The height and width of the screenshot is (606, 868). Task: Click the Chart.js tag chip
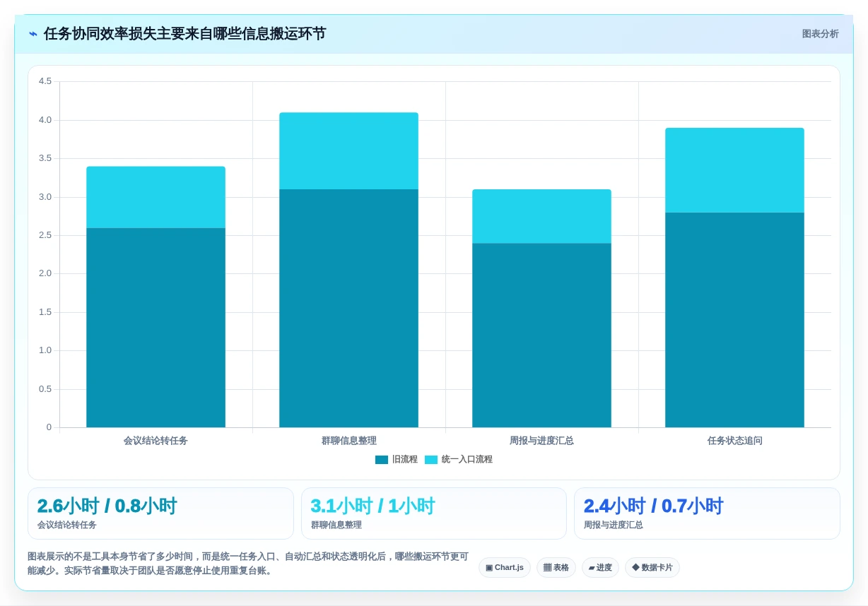pyautogui.click(x=505, y=568)
